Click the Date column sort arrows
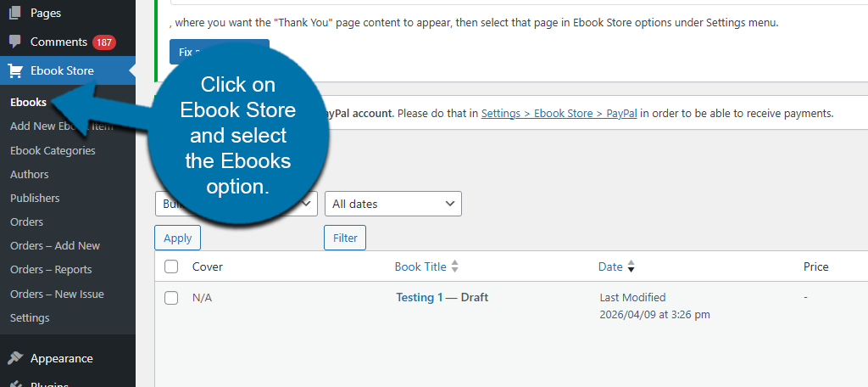Screen dimensions: 868x387 631,266
